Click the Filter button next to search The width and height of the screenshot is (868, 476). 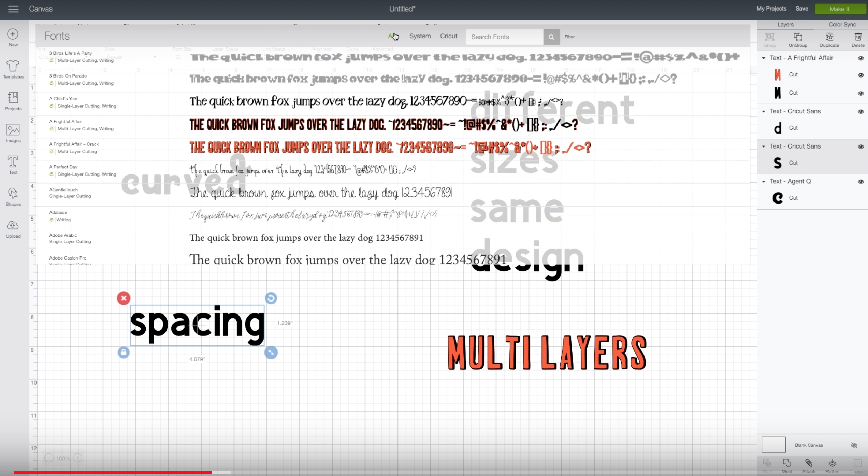point(569,37)
